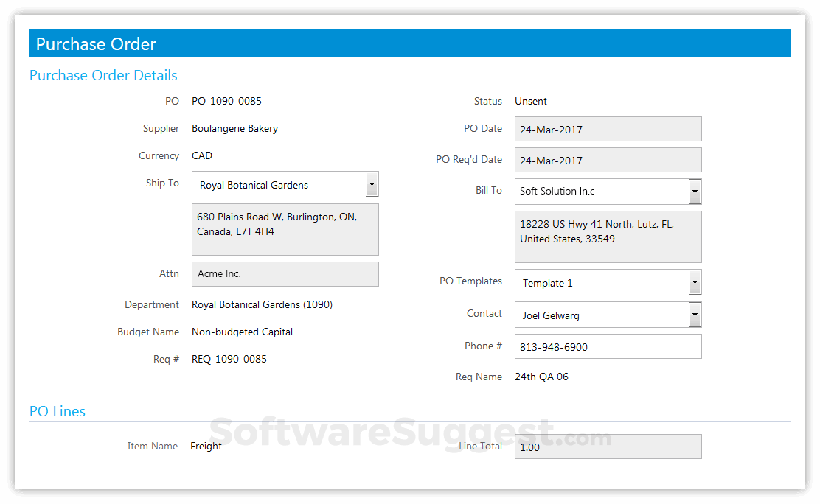Click the supplier name Boulangerie Bakery

(x=234, y=128)
